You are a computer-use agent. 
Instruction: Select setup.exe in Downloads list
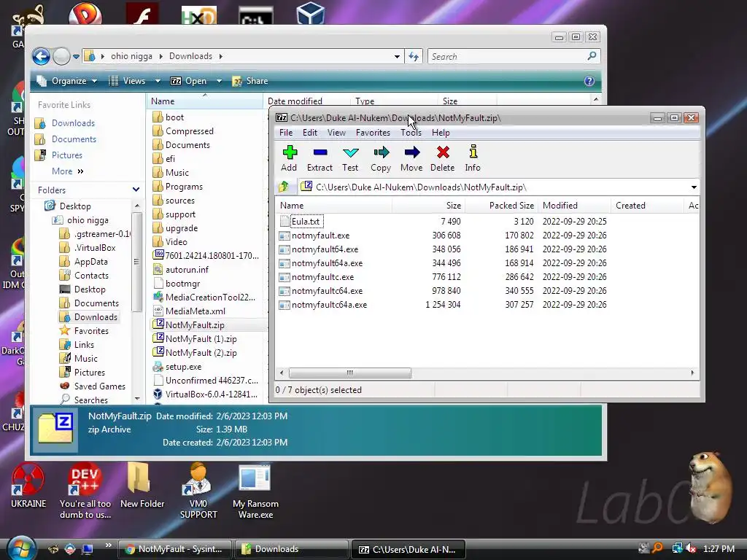click(x=183, y=367)
